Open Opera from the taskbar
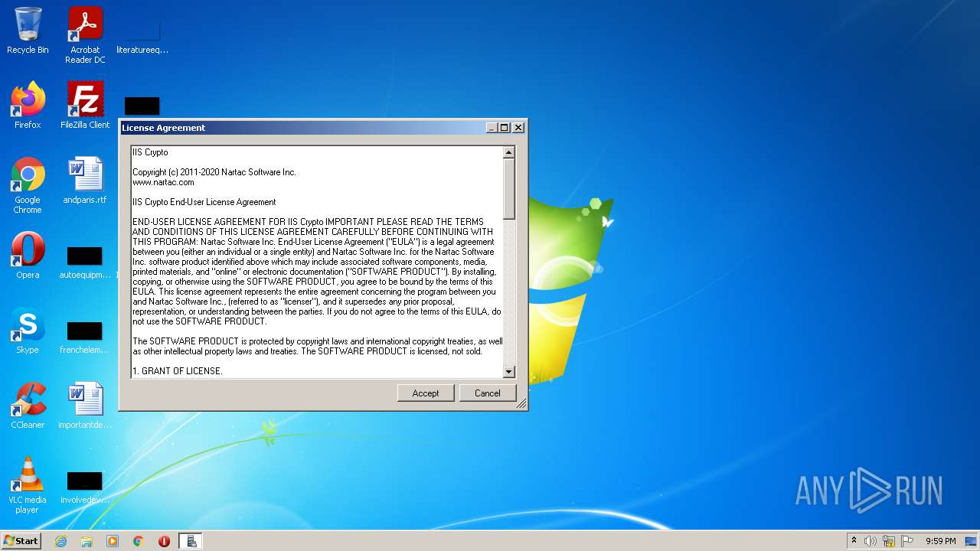The height and width of the screenshot is (551, 980). point(164,541)
